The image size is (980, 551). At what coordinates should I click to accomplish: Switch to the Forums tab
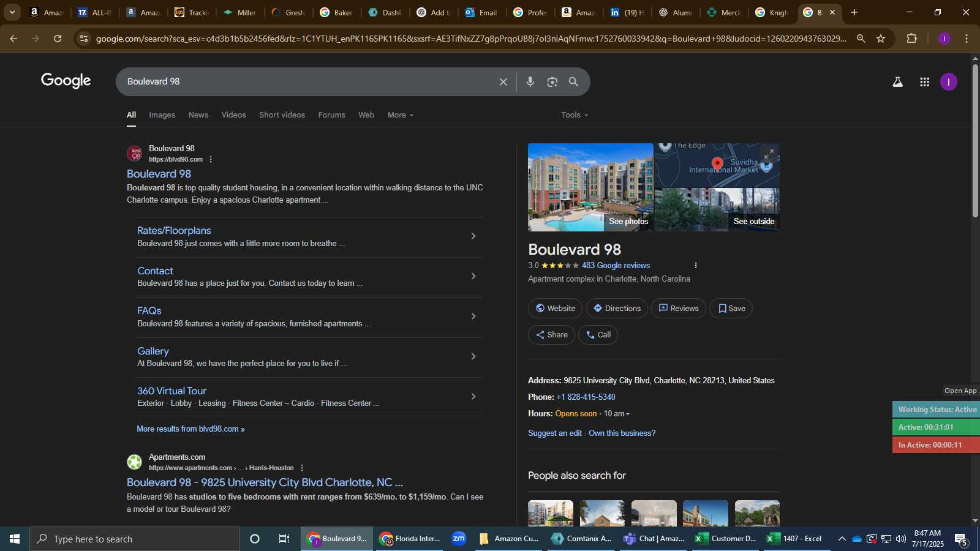pyautogui.click(x=331, y=115)
